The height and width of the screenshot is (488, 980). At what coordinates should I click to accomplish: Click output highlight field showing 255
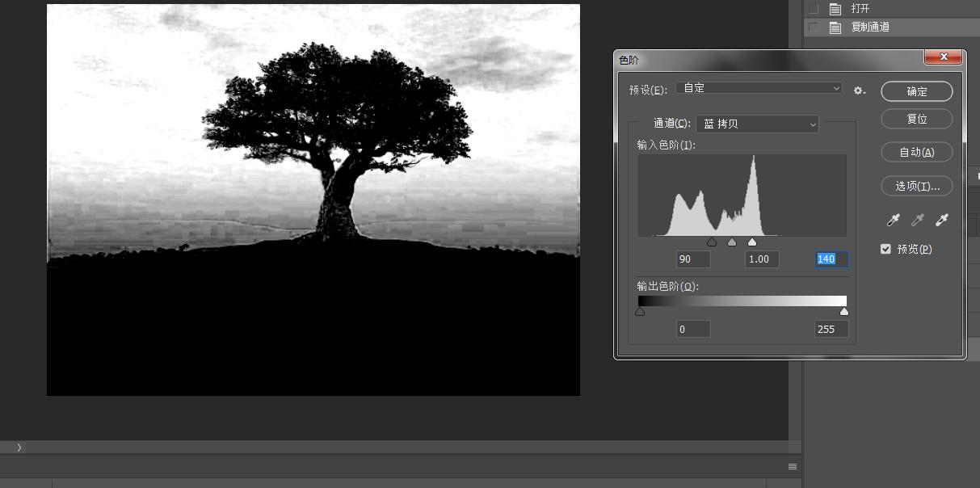[x=831, y=329]
